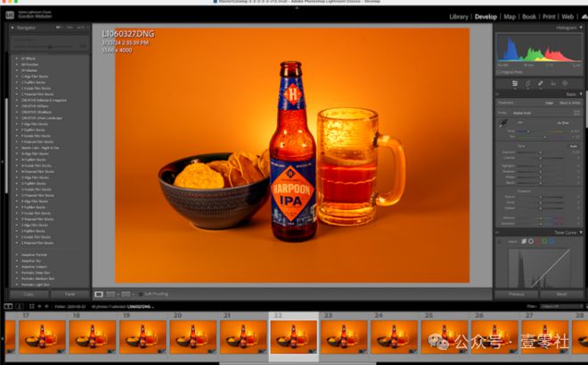Pick the White Balance eyedropper

pyautogui.click(x=502, y=123)
